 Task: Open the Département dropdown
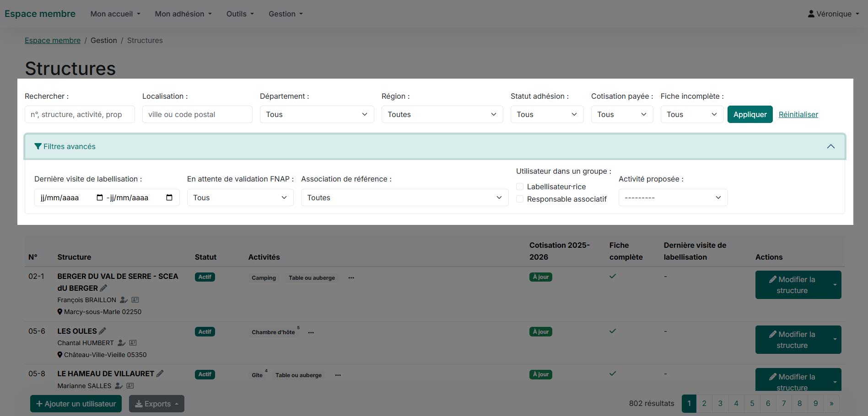pyautogui.click(x=317, y=114)
